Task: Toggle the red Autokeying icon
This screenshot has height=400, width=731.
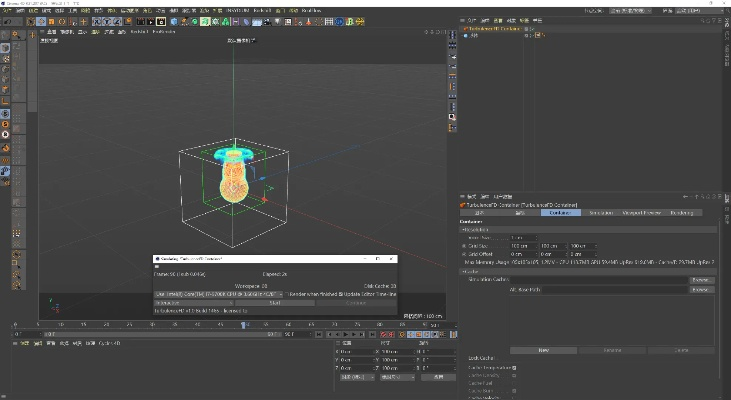Action: coord(392,334)
